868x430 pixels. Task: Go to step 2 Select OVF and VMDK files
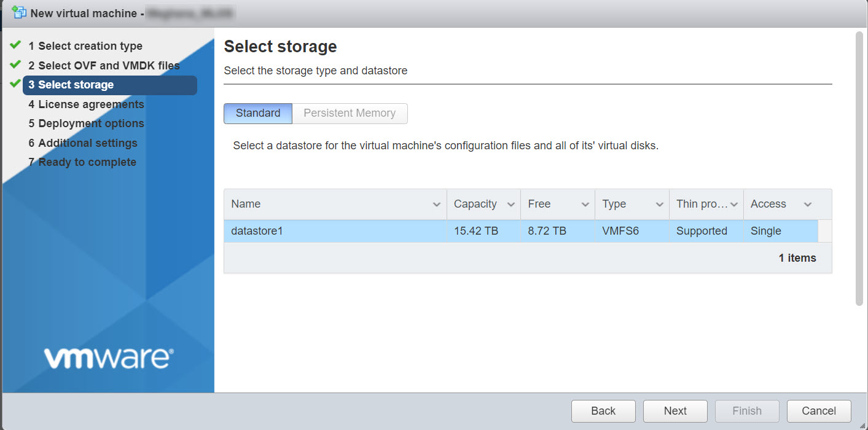(104, 65)
